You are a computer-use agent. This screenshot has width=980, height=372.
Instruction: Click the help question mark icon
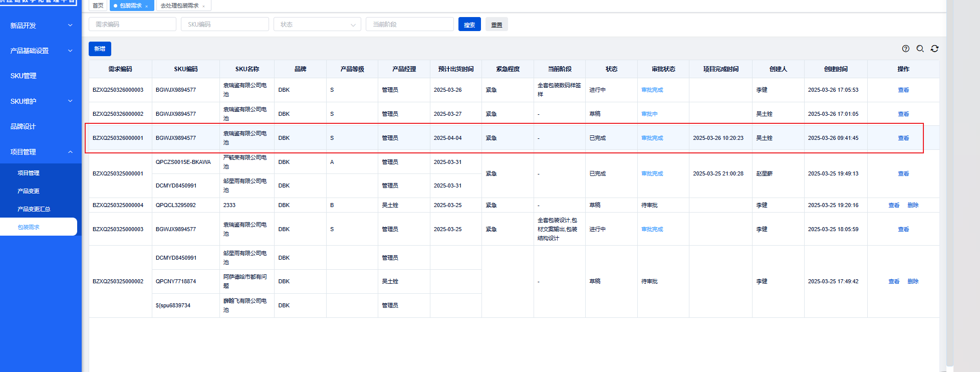(905, 49)
